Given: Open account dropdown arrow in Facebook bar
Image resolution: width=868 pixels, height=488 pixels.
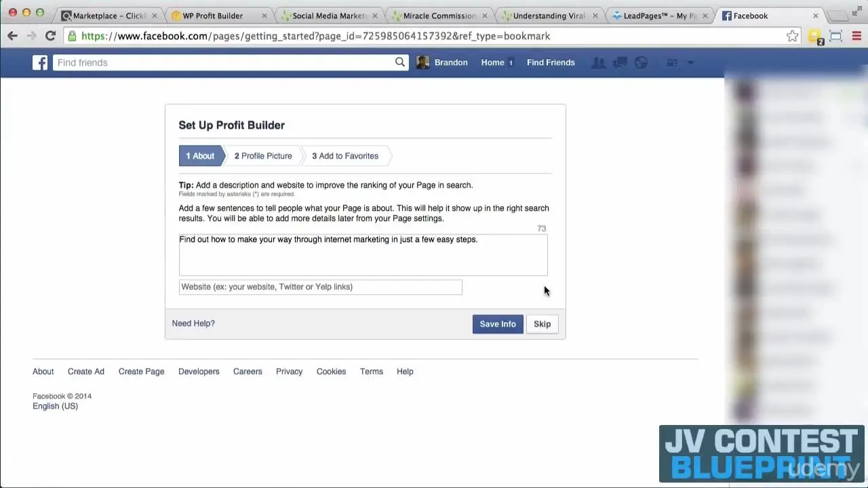Looking at the screenshot, I should tap(690, 62).
